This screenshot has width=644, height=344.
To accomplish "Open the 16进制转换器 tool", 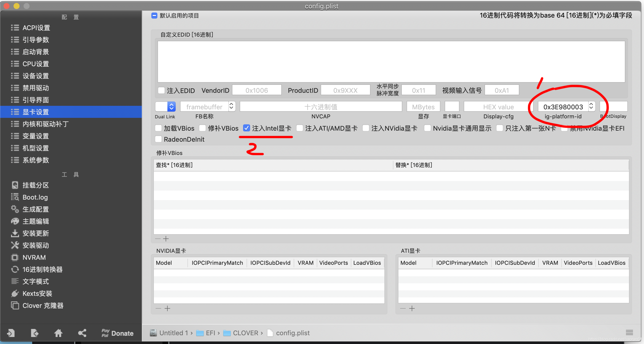I will [42, 270].
